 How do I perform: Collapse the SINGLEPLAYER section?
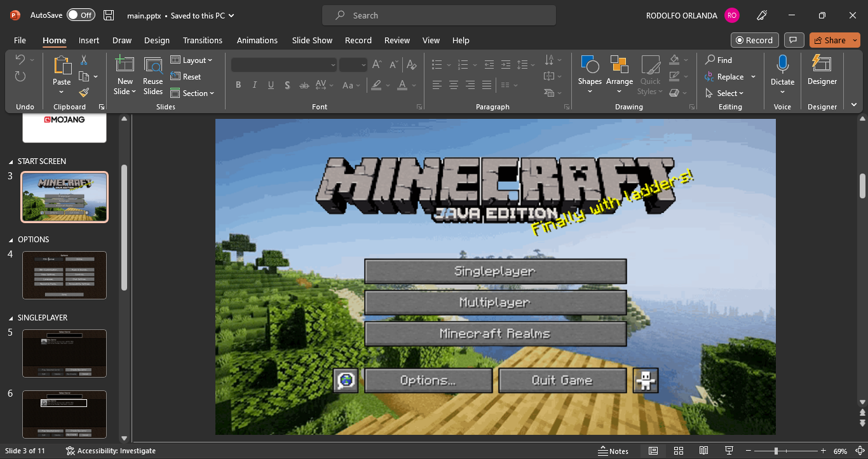pos(11,318)
